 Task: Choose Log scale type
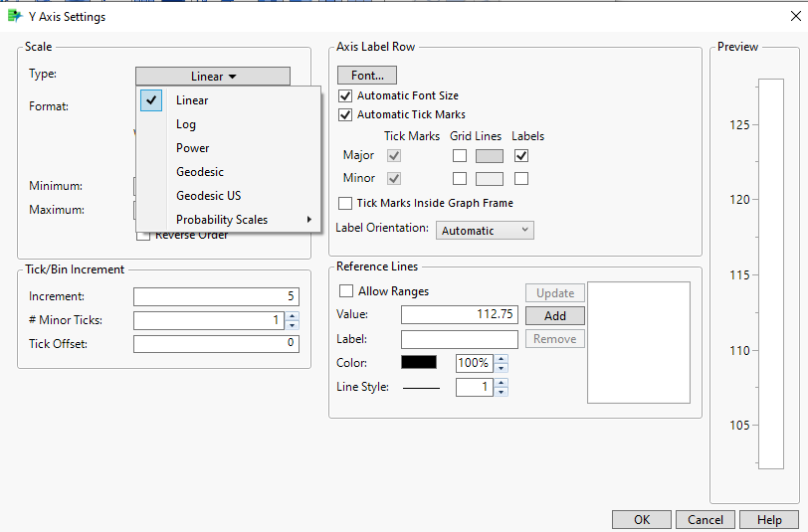coord(229,124)
